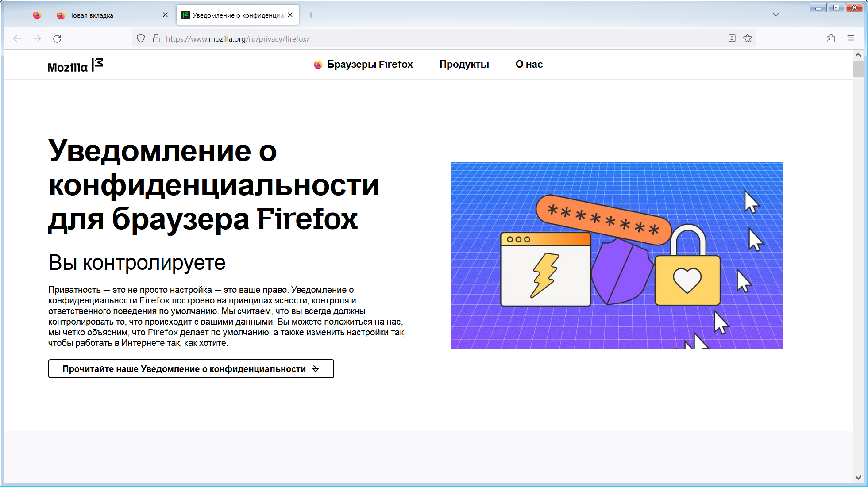Open new tab with plus button
The height and width of the screenshot is (487, 868).
[311, 15]
